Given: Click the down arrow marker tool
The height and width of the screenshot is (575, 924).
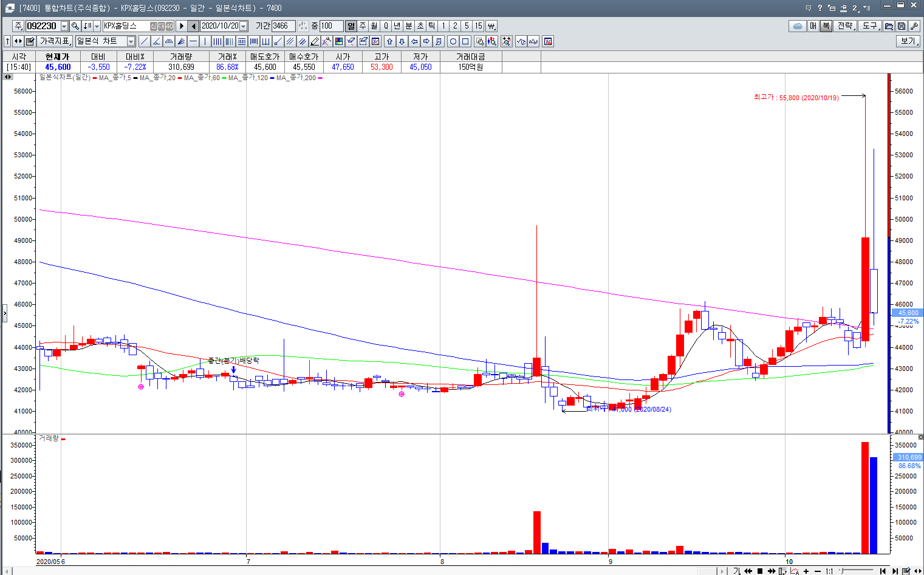Looking at the screenshot, I should click(x=402, y=41).
